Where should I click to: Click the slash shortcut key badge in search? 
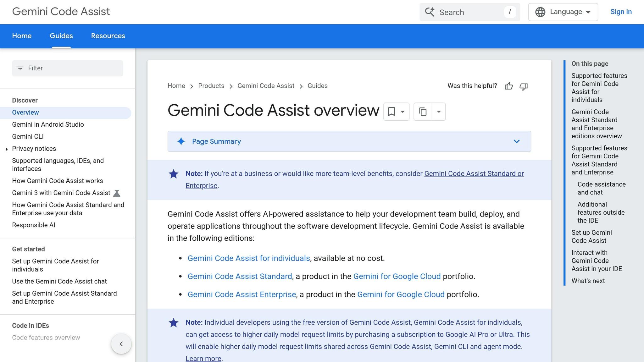pyautogui.click(x=510, y=12)
